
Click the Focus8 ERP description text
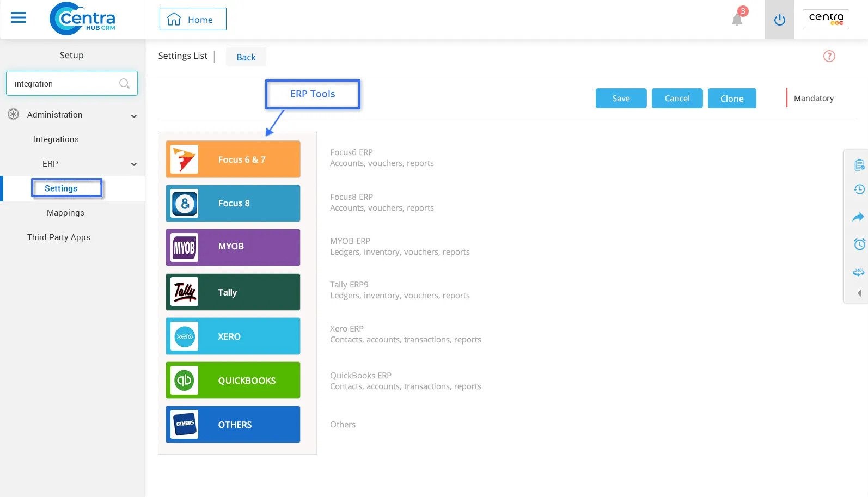[382, 203]
